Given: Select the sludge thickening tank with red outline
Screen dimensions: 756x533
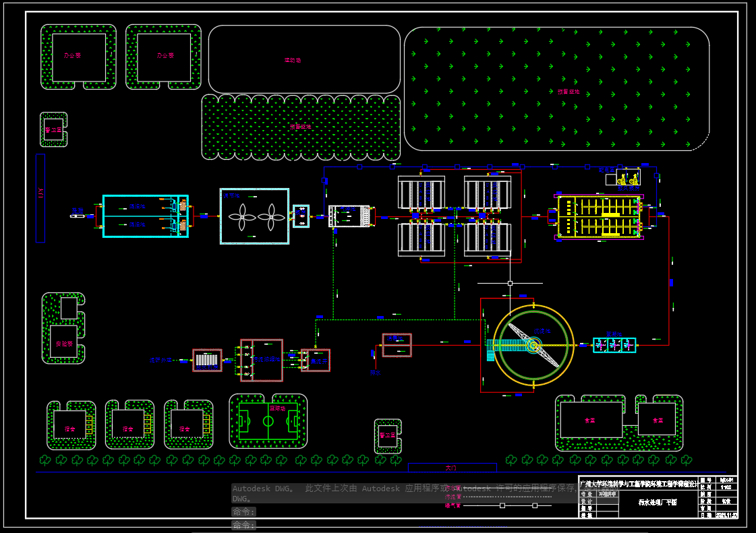Looking at the screenshot, I should (261, 360).
